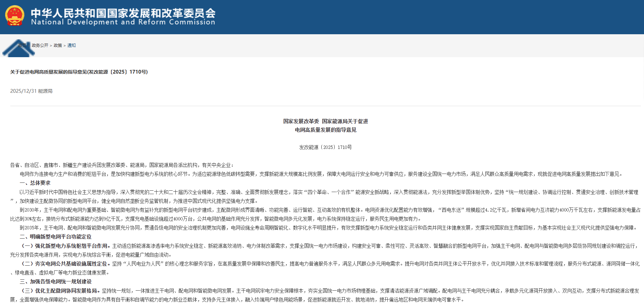Click the section heading 二、明确新型电网平台功能定位
The image size is (644, 304).
pos(55,237)
